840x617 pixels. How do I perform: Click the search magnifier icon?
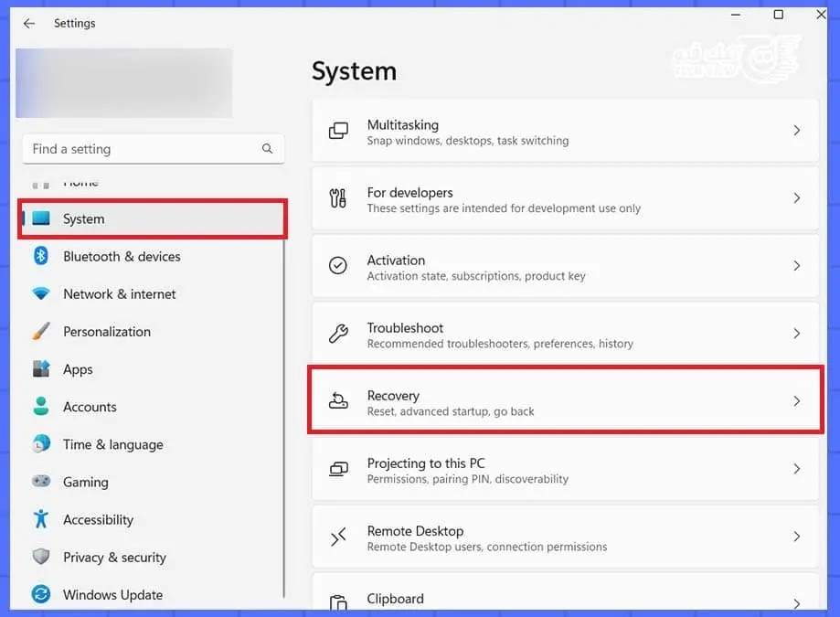tap(267, 148)
